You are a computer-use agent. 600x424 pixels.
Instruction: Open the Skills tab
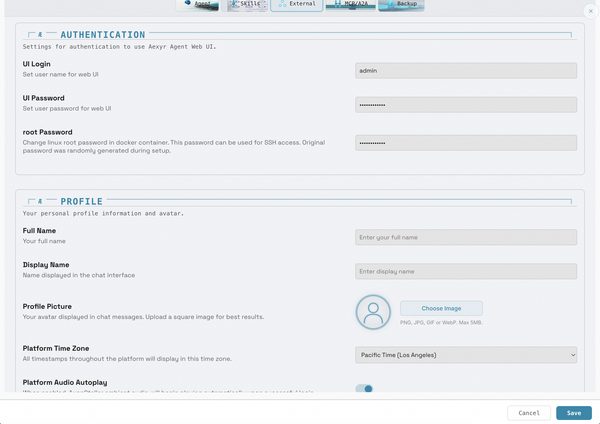point(247,4)
